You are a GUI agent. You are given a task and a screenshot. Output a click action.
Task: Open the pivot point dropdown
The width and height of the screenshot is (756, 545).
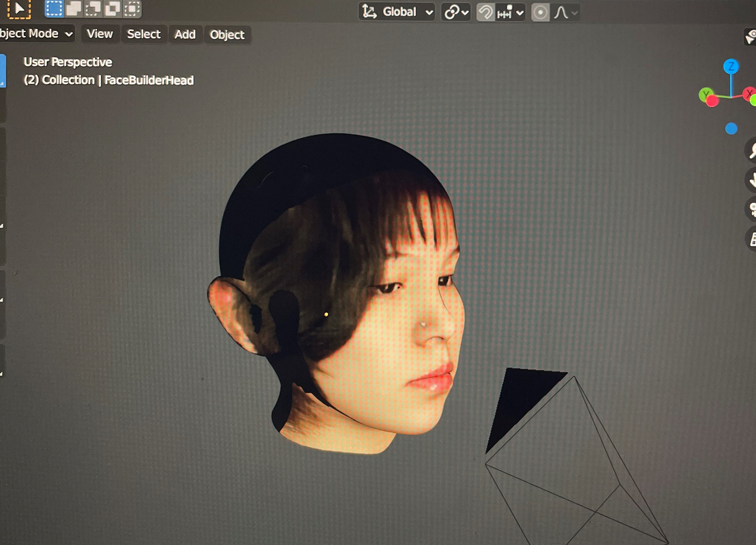click(456, 13)
